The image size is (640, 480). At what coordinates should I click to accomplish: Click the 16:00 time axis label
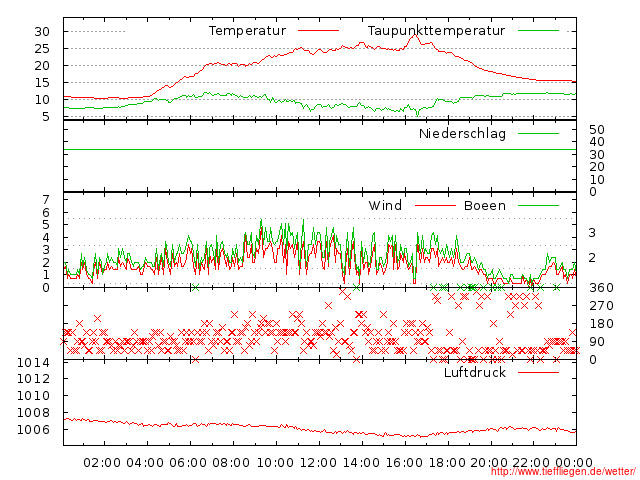click(x=404, y=463)
